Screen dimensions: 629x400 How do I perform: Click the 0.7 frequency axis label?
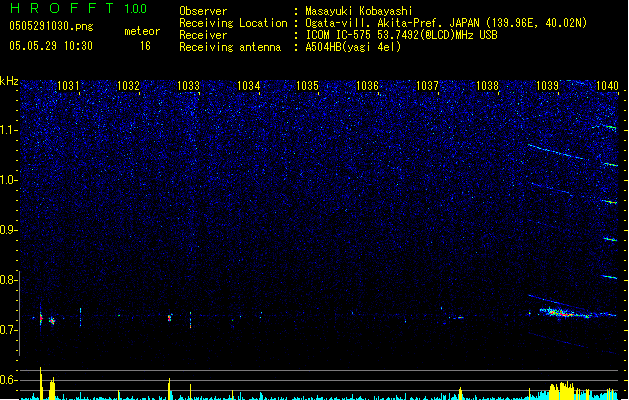coord(8,330)
